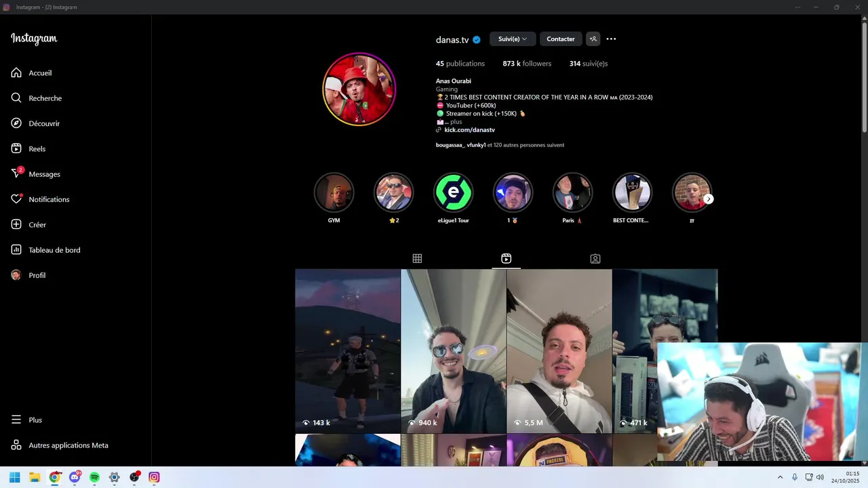
Task: Click the 45 publications count
Action: point(460,63)
